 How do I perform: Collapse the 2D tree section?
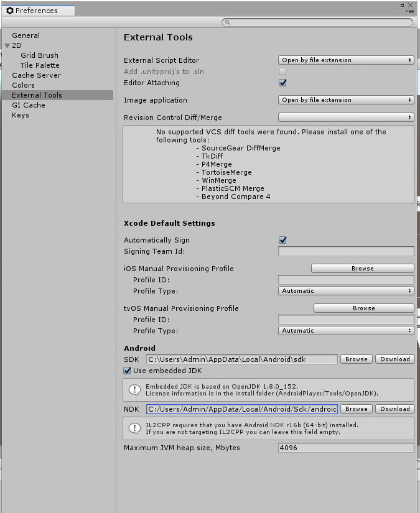7,45
